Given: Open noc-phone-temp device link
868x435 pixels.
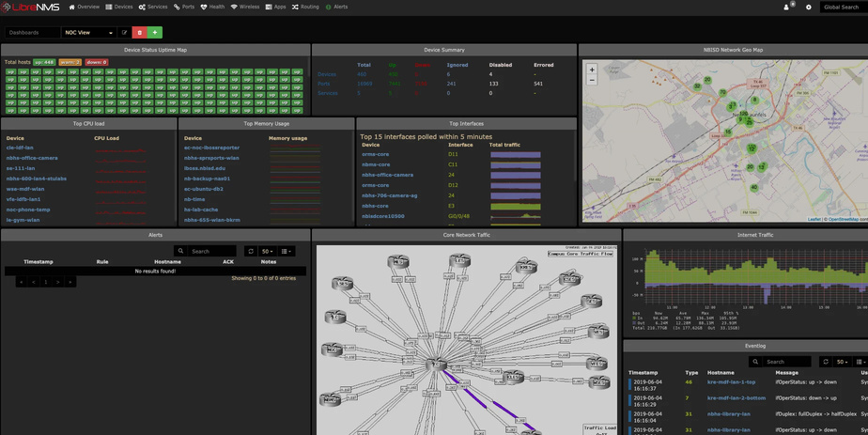Looking at the screenshot, I should coord(28,210).
